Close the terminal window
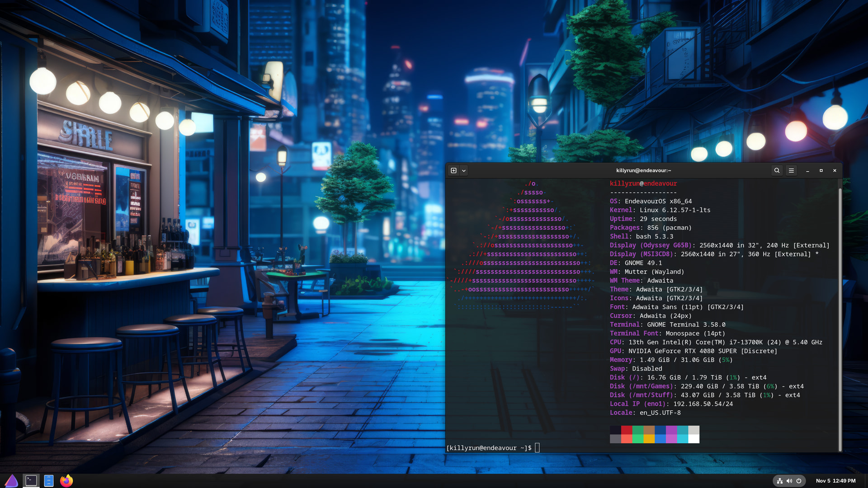Screen dimensions: 868x488 [835, 170]
